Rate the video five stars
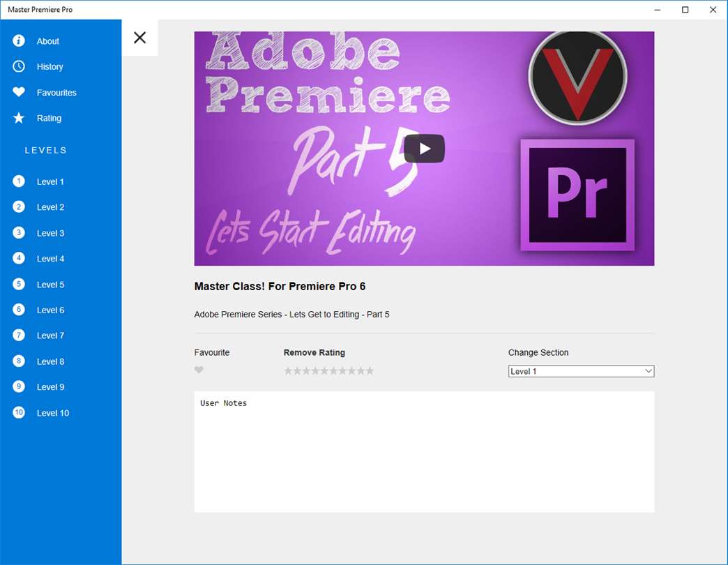 pyautogui.click(x=324, y=370)
